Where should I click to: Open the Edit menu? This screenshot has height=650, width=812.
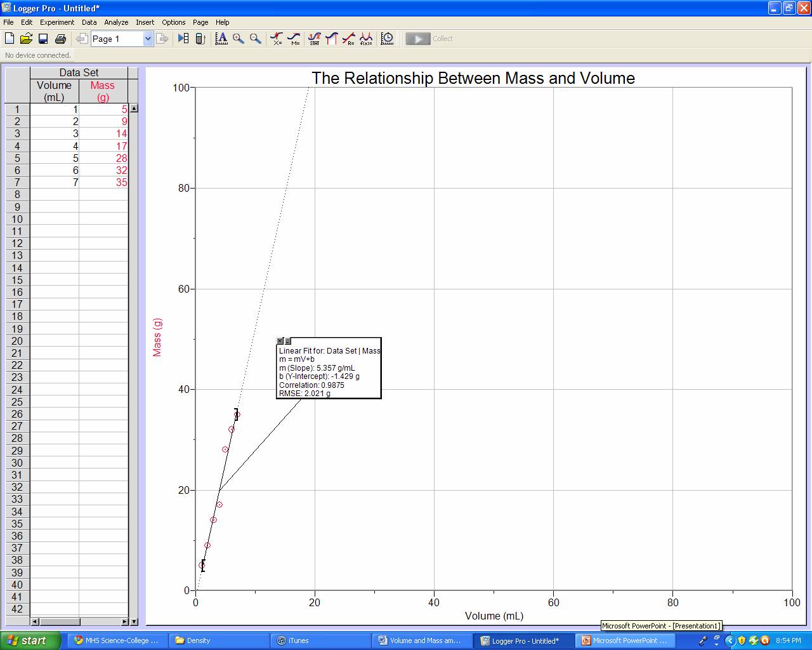pyautogui.click(x=27, y=22)
